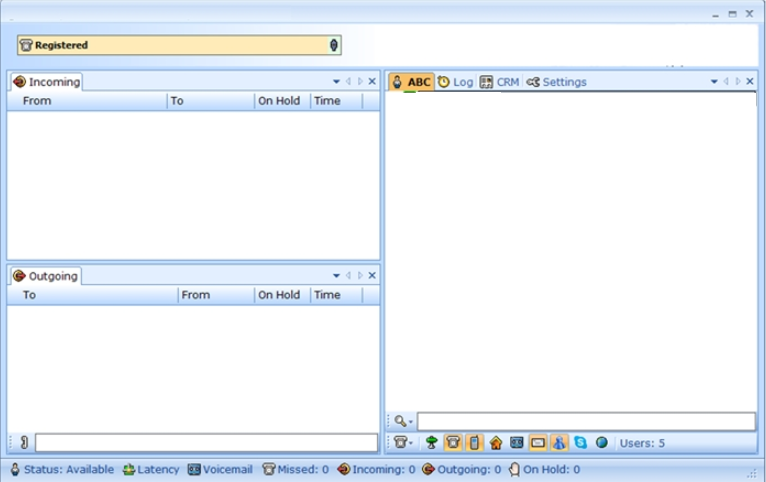766x482 pixels.
Task: Open the search magnifier dropdown
Action: coord(402,422)
